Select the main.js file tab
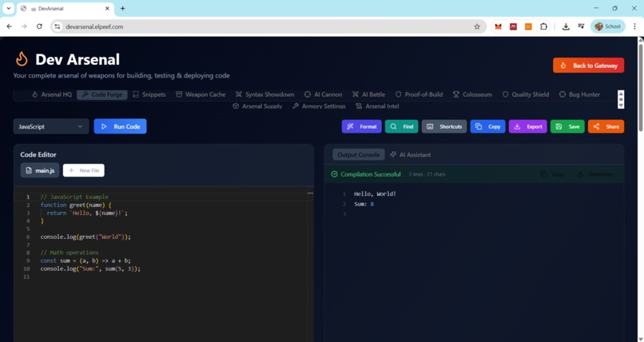The image size is (644, 342). point(40,170)
